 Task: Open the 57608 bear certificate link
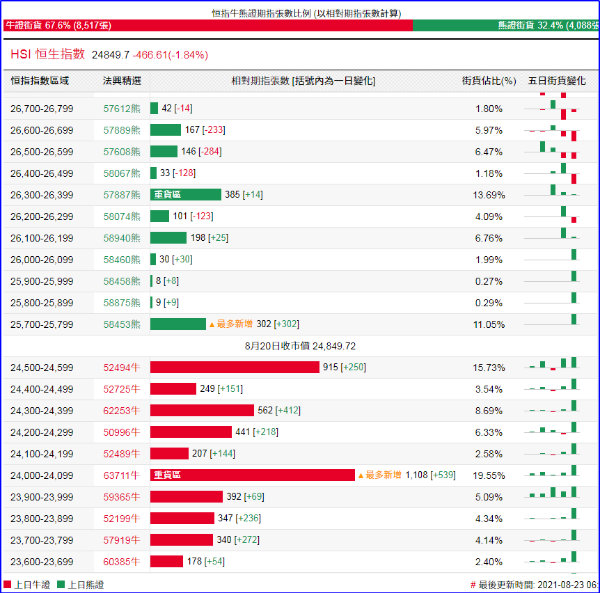pyautogui.click(x=122, y=152)
